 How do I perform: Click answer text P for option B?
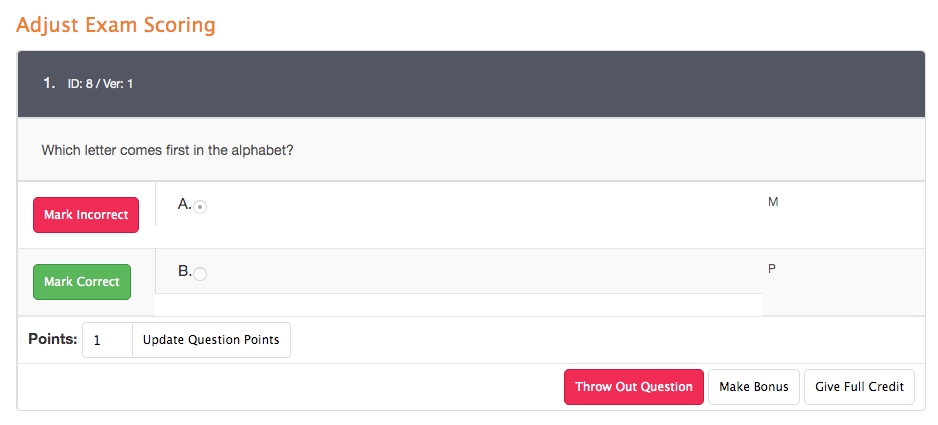[772, 269]
